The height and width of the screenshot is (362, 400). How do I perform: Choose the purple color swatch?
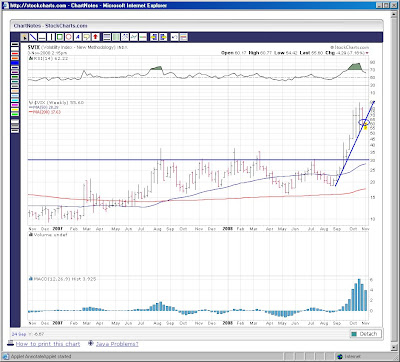[15, 72]
